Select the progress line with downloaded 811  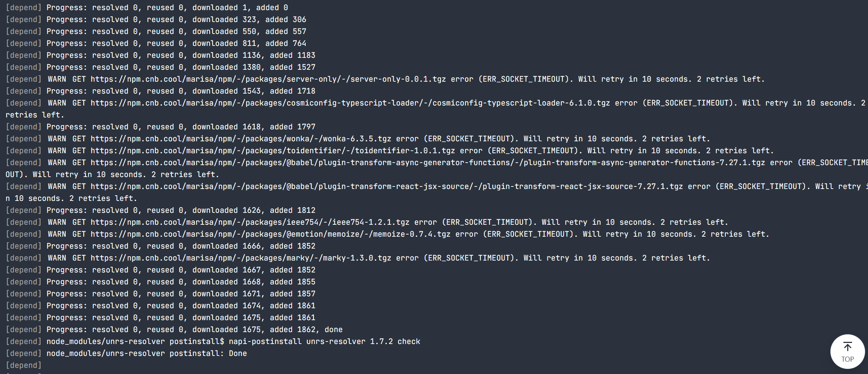click(x=176, y=43)
